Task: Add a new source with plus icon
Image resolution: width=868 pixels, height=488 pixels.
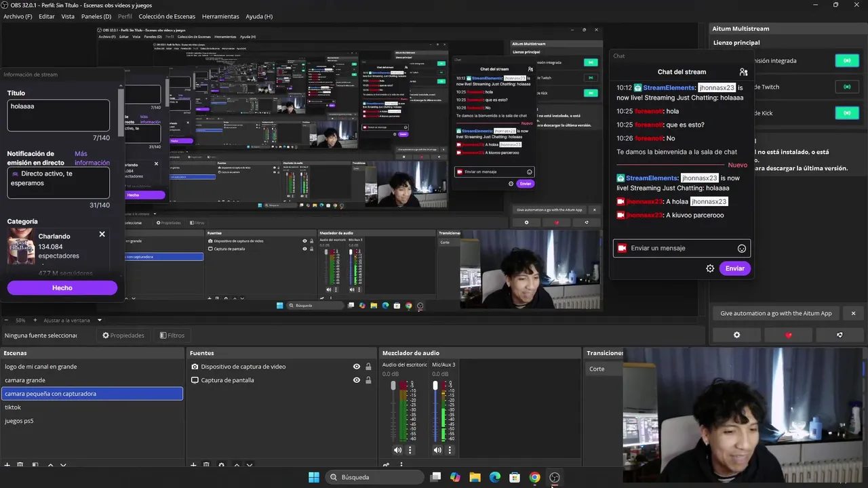Action: click(x=193, y=465)
